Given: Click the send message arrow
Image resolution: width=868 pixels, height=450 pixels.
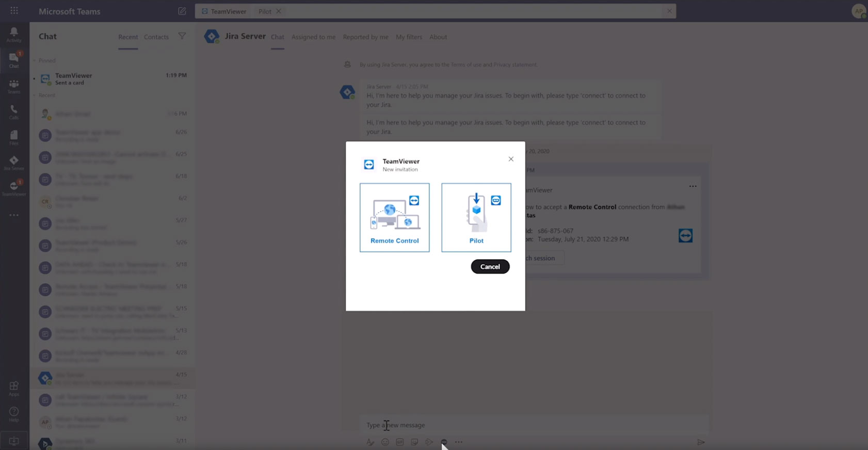Looking at the screenshot, I should (701, 442).
